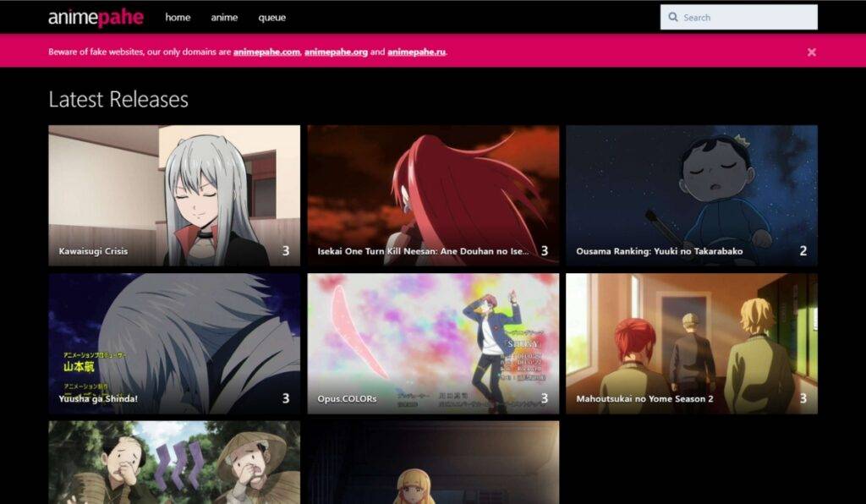Image resolution: width=866 pixels, height=504 pixels.
Task: Click episode number 3 on Yuusha ga Shinda!
Action: pyautogui.click(x=286, y=398)
